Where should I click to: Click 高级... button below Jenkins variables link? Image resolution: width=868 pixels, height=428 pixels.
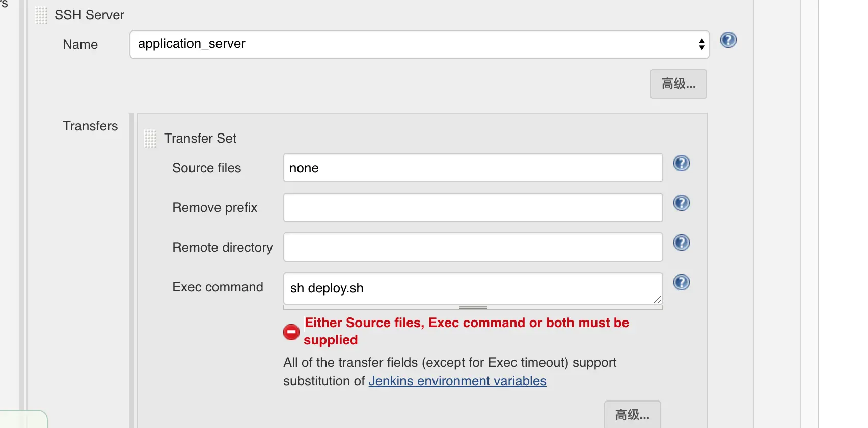[632, 415]
